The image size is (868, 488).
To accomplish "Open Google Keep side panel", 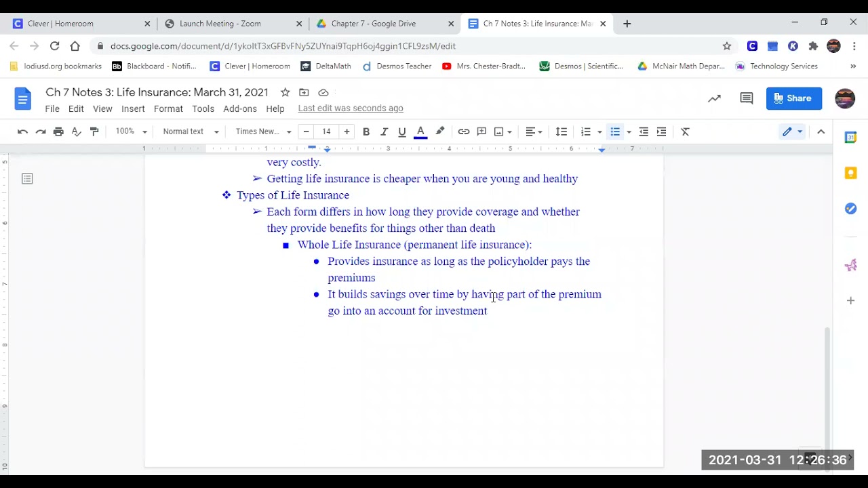I will [850, 174].
